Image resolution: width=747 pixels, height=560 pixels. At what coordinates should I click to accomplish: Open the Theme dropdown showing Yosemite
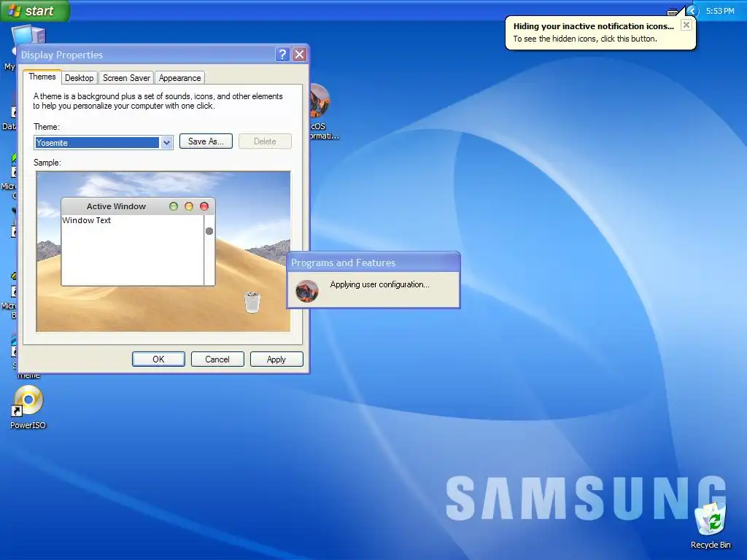166,142
